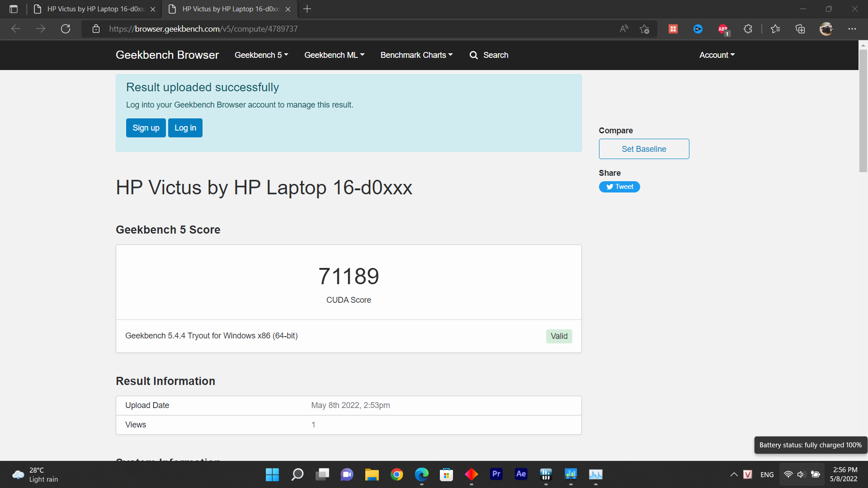868x488 pixels.
Task: Launch Google Chrome from taskbar
Action: (397, 474)
